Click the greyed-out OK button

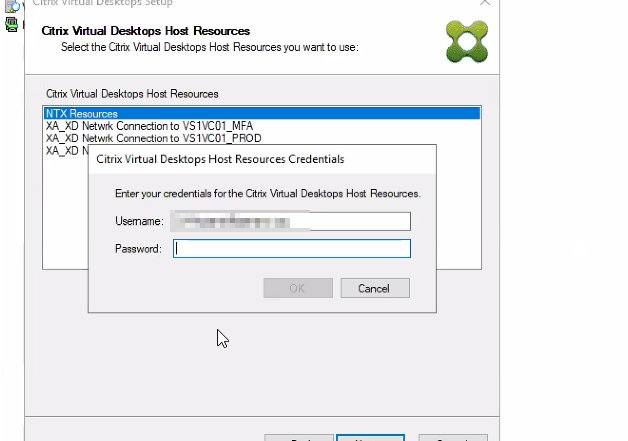point(298,288)
